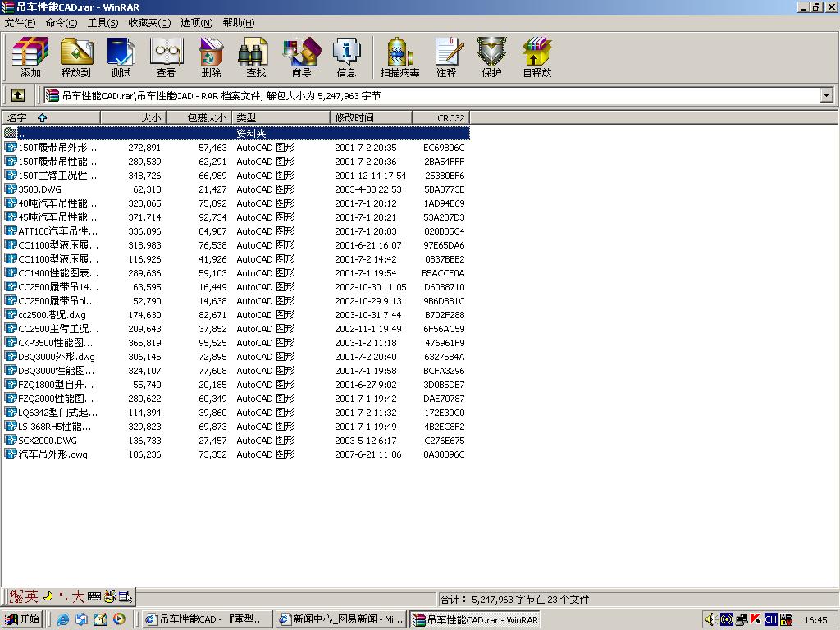This screenshot has width=840, height=630.
Task: Sort by the 包裹大小 column header
Action: click(x=199, y=118)
